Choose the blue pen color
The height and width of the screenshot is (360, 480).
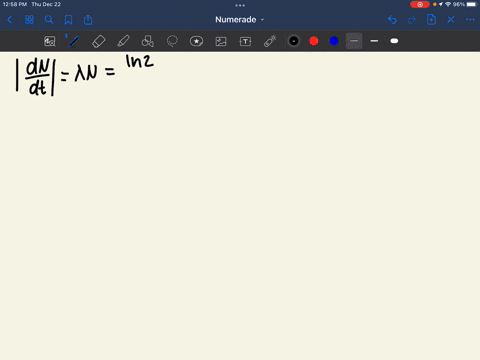[334, 41]
